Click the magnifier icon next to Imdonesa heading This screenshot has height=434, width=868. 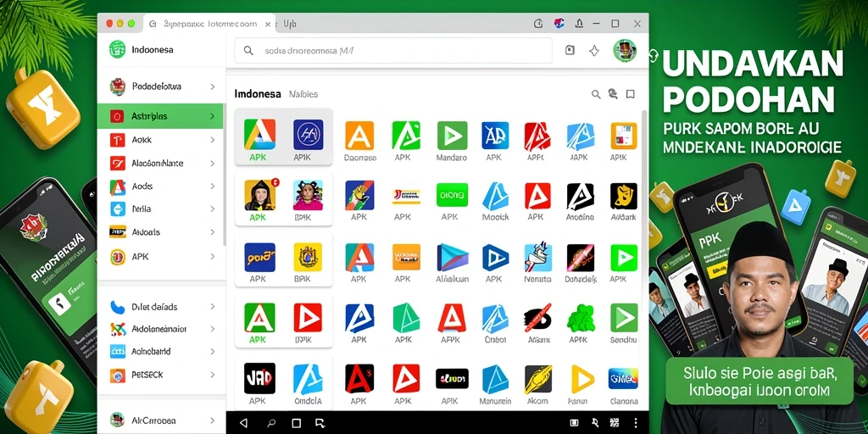tap(596, 94)
